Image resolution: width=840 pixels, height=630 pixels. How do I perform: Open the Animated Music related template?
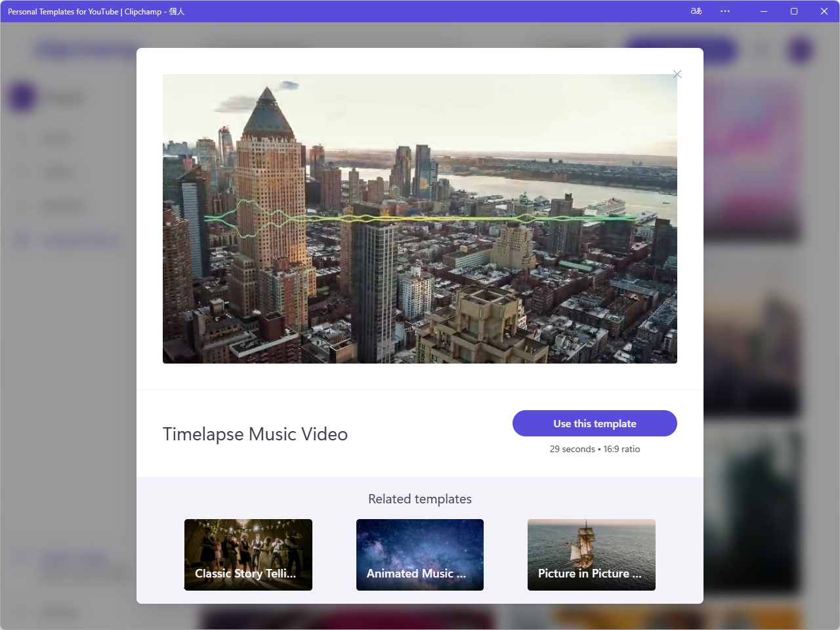420,555
